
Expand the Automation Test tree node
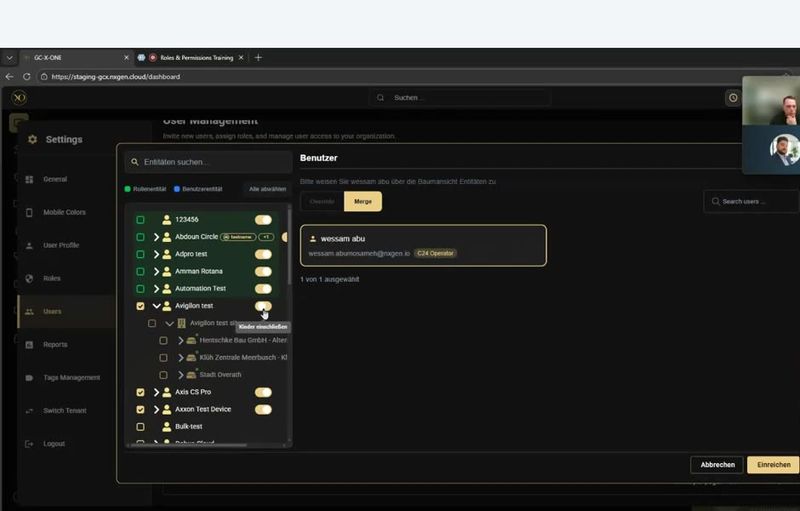(156, 289)
